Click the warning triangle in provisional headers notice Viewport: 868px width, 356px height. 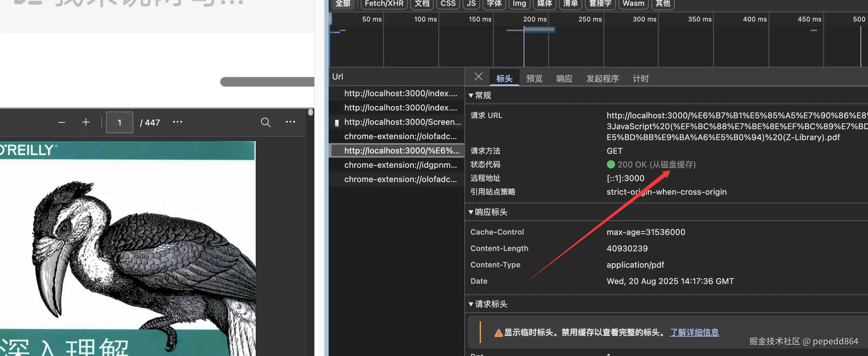coord(498,333)
